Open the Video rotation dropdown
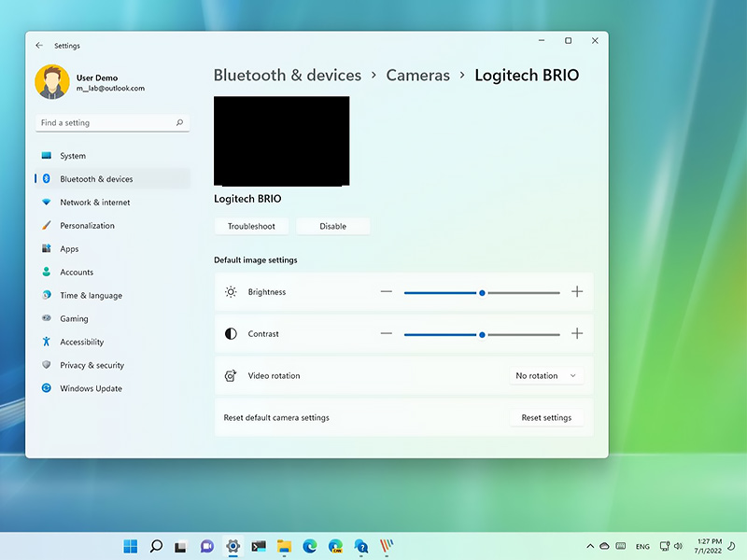Screen dimensions: 747x560 coord(546,376)
